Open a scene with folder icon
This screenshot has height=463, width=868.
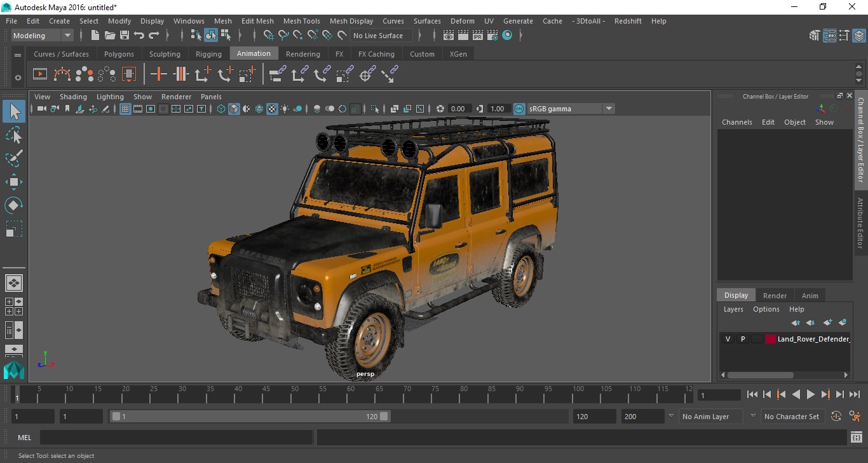pyautogui.click(x=110, y=36)
